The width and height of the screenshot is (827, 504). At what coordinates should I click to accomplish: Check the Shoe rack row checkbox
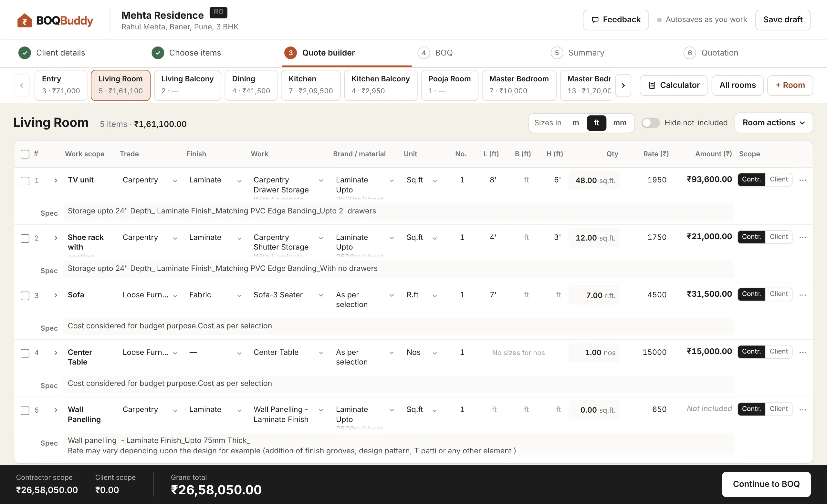click(x=25, y=238)
